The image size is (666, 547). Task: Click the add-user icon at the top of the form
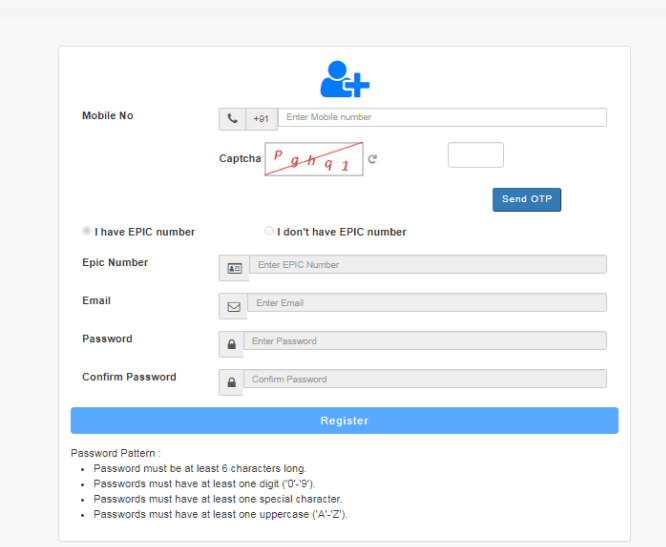(344, 79)
